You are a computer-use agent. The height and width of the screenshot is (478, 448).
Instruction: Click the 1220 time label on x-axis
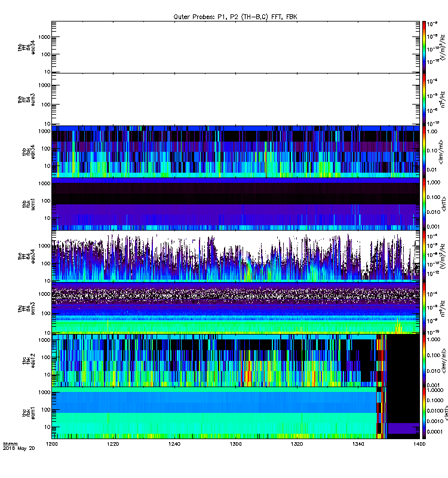coord(113,444)
